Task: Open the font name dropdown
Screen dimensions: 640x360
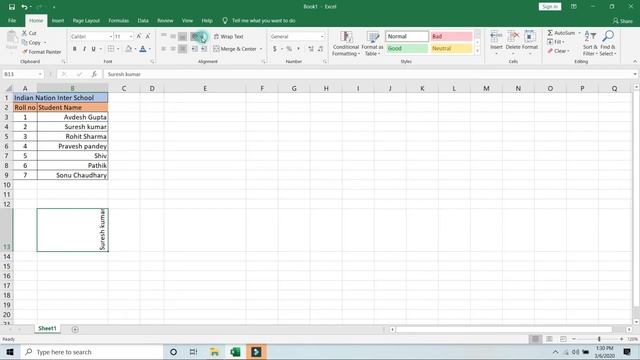Action: (x=110, y=36)
